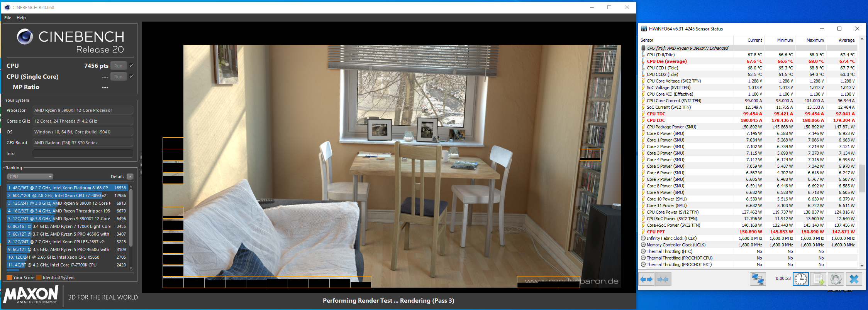Select ranking row Intel Xeon CPU E7-4890 v2
The image size is (868, 310).
tap(67, 195)
